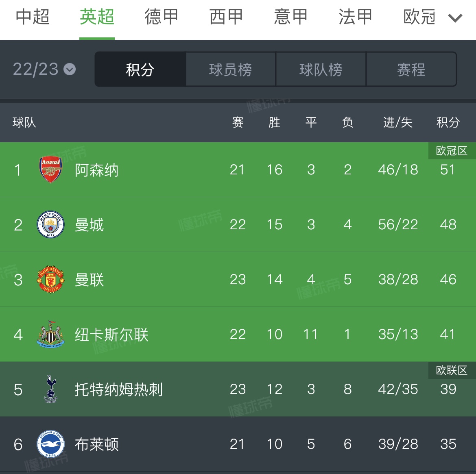This screenshot has width=476, height=474.
Task: Open the season selector arrow
Action: coord(70,69)
